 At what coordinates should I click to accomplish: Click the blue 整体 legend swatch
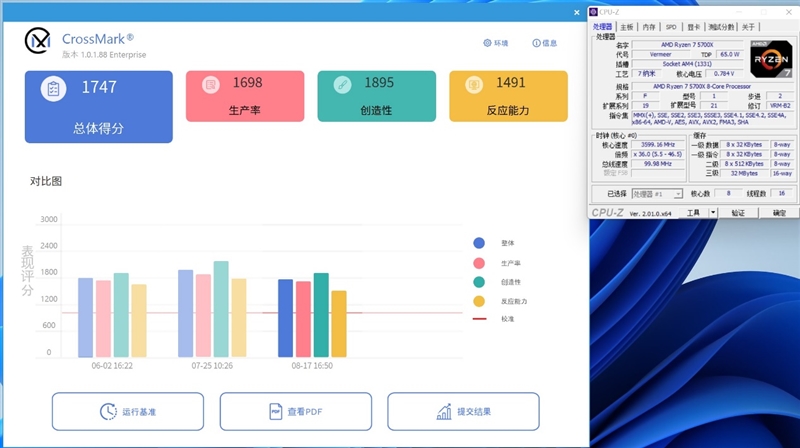click(x=479, y=243)
